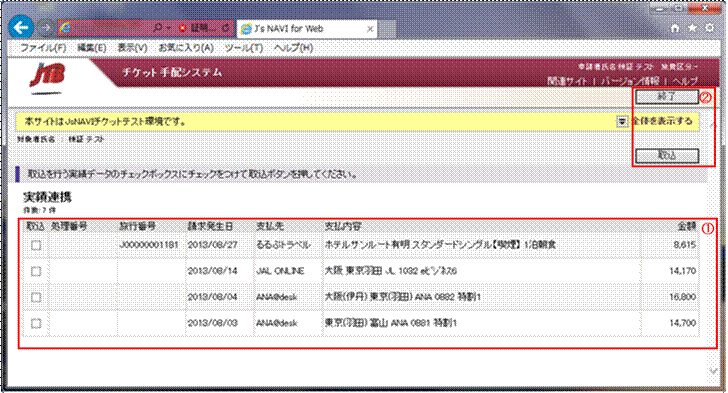Click the amount 14,170 cell

coord(682,271)
